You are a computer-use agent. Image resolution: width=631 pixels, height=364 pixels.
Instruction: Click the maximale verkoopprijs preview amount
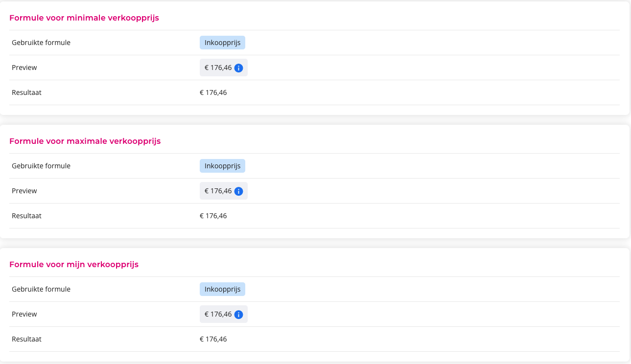point(218,191)
